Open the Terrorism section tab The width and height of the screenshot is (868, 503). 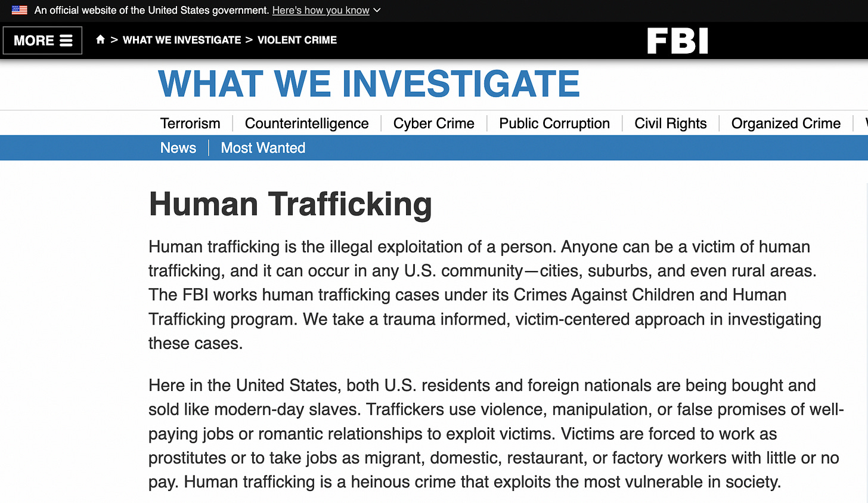tap(190, 124)
